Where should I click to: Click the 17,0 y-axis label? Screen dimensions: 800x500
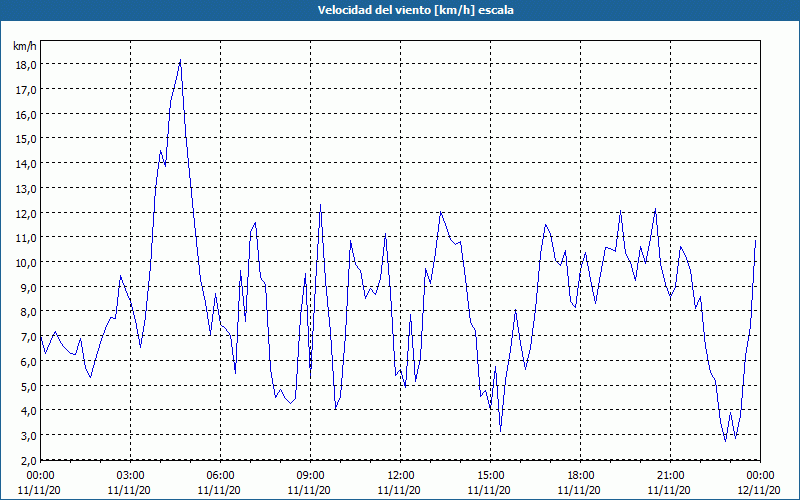coord(26,90)
